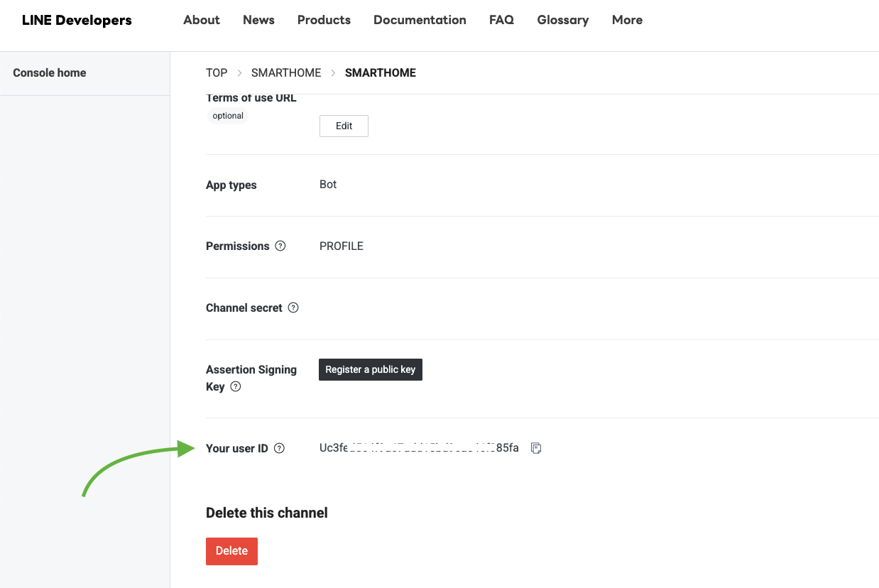
Task: Click the user ID value text
Action: click(x=419, y=448)
